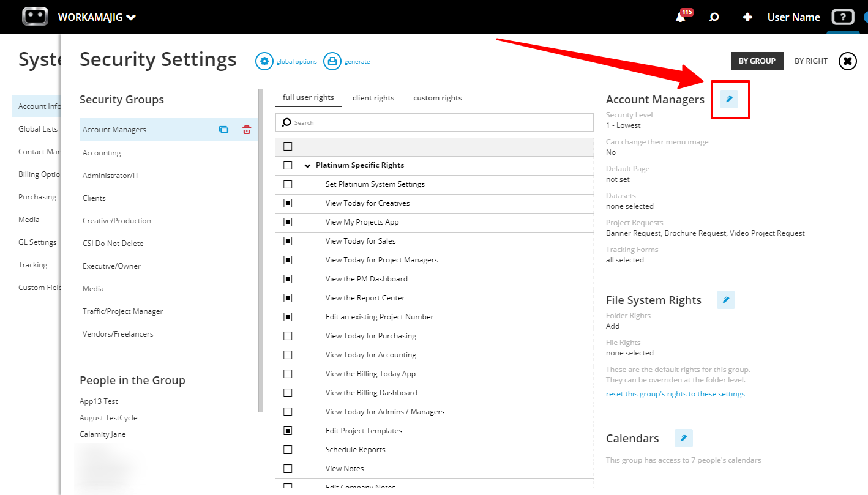Select the BY RIGHT view
The image size is (868, 495).
(811, 61)
